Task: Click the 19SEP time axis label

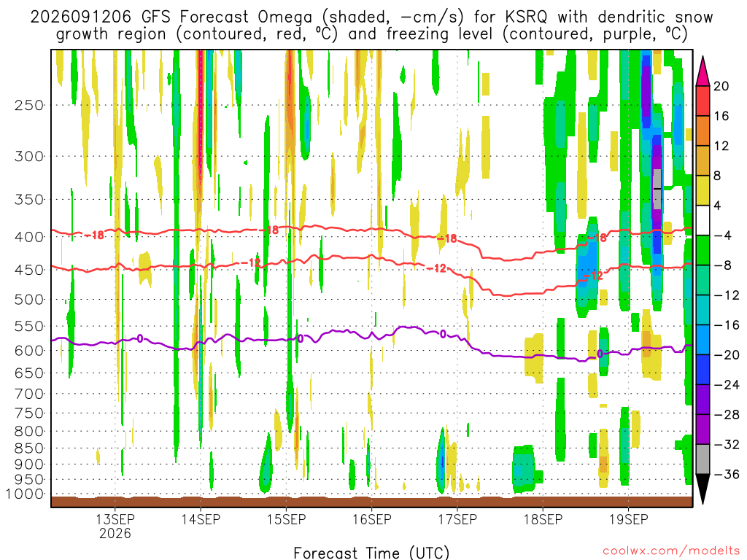Action: pyautogui.click(x=628, y=519)
